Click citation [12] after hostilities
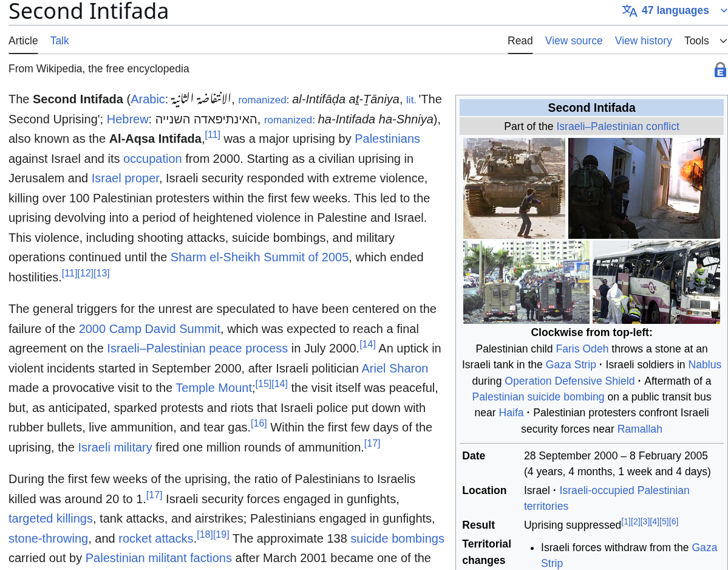728x570 pixels. point(86,273)
